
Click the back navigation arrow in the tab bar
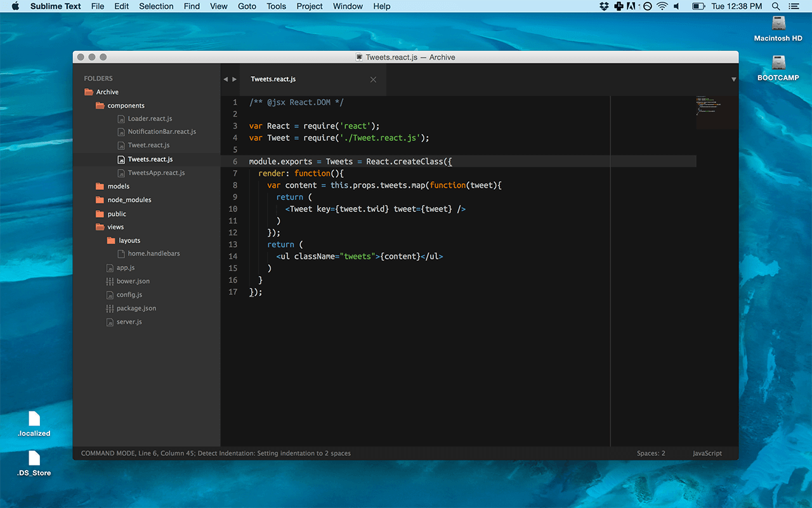(x=226, y=79)
